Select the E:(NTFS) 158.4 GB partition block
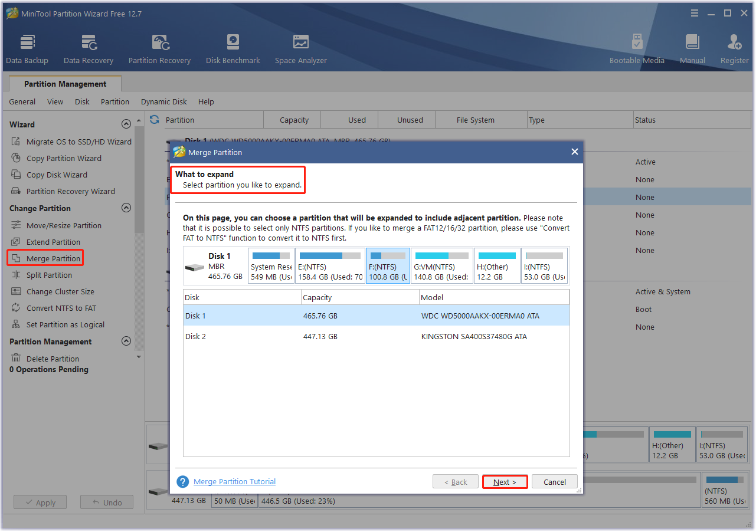756x532 pixels. [330, 265]
